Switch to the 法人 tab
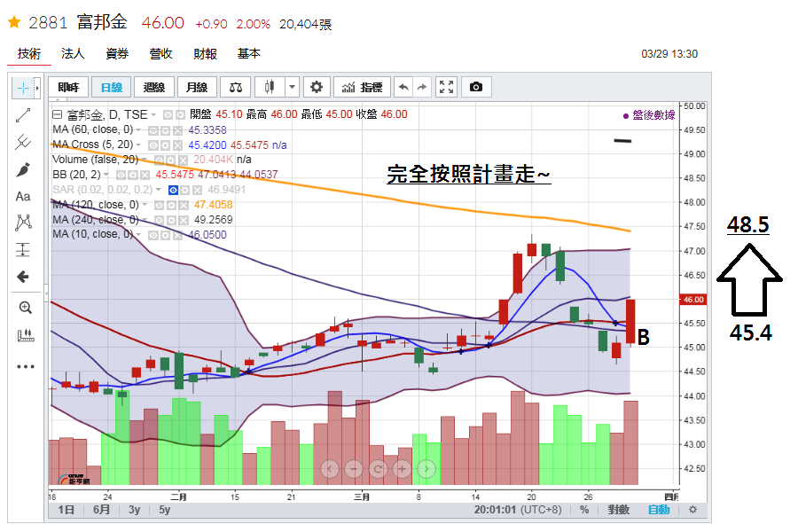The height and width of the screenshot is (532, 798). 73,54
